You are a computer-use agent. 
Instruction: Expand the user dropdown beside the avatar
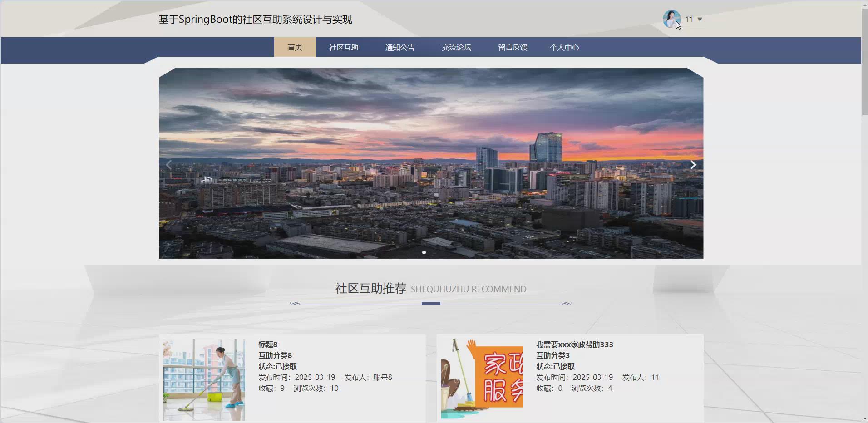(x=700, y=19)
